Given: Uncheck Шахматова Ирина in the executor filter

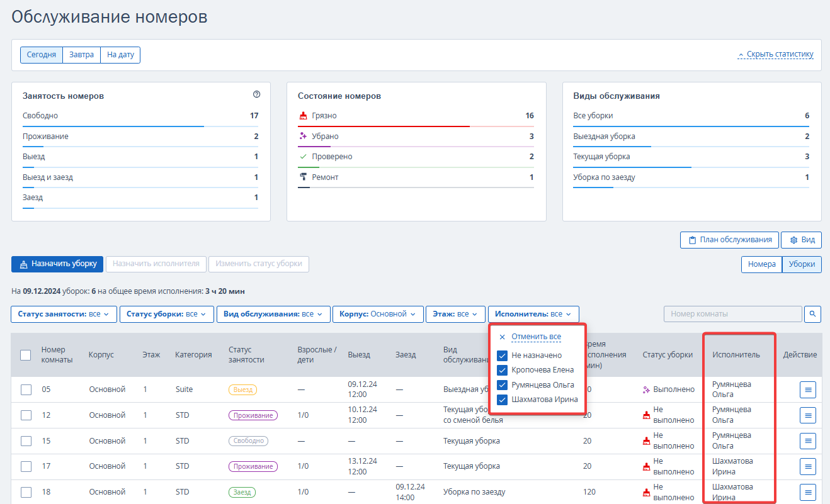Looking at the screenshot, I should click(502, 400).
